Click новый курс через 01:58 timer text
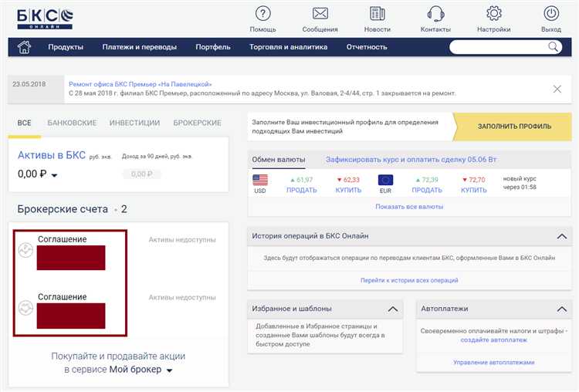579x392 pixels. 520,183
